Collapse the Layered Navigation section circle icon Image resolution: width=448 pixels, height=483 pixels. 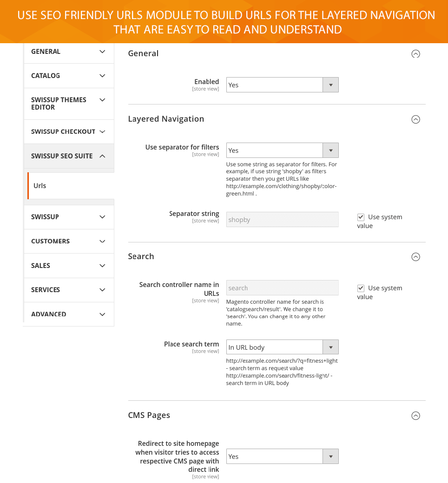pos(415,119)
